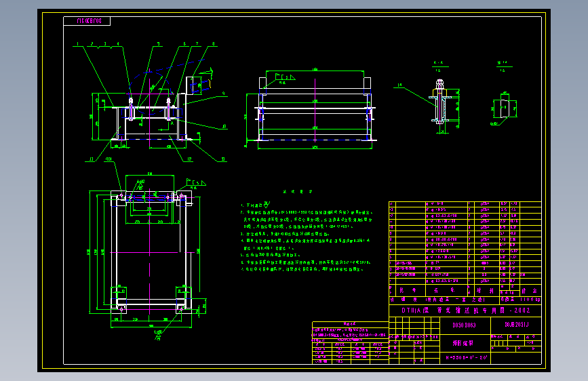Click the A-A section view title

(x=438, y=63)
